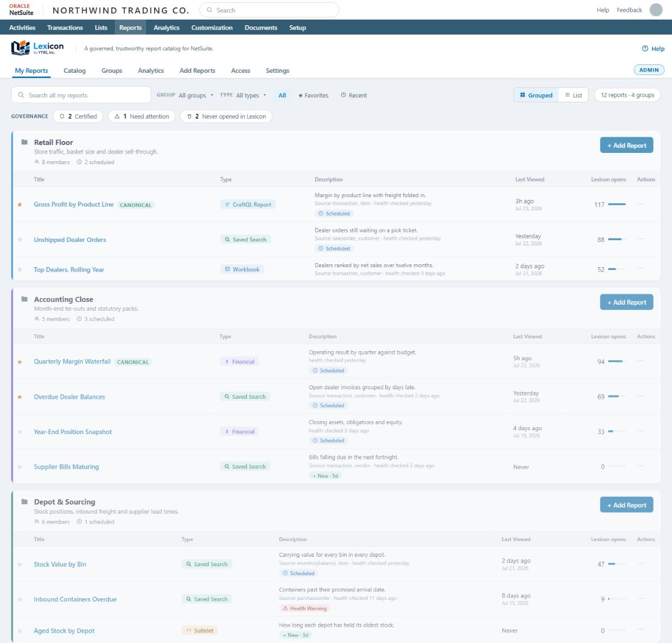The height and width of the screenshot is (643, 672).
Task: Open the GROUP All groups dropdown
Action: [x=196, y=95]
